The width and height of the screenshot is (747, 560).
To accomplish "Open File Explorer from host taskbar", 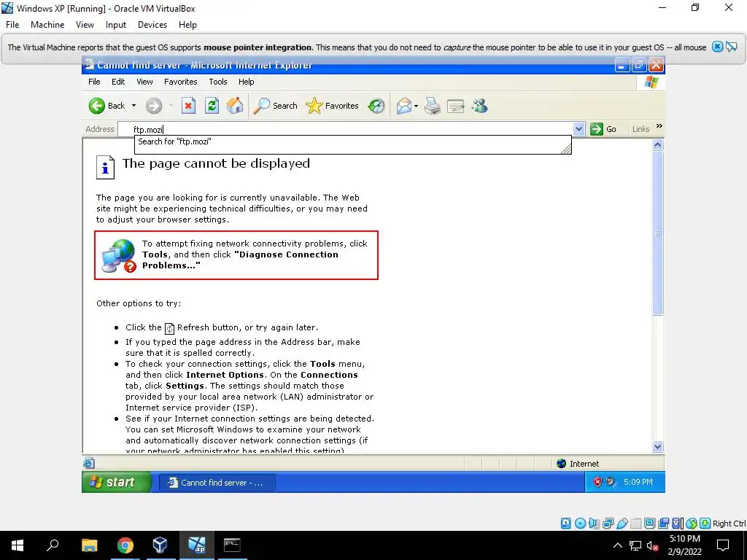I will pos(89,545).
